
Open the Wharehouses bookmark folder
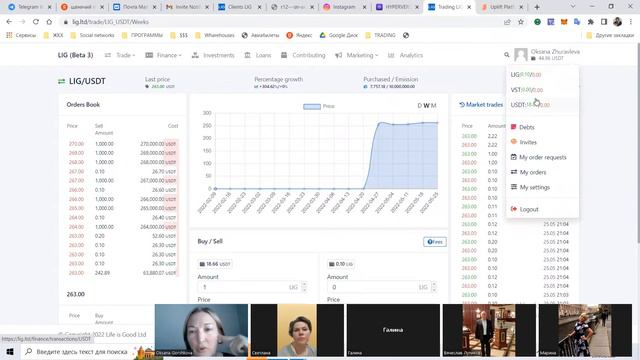tap(215, 36)
